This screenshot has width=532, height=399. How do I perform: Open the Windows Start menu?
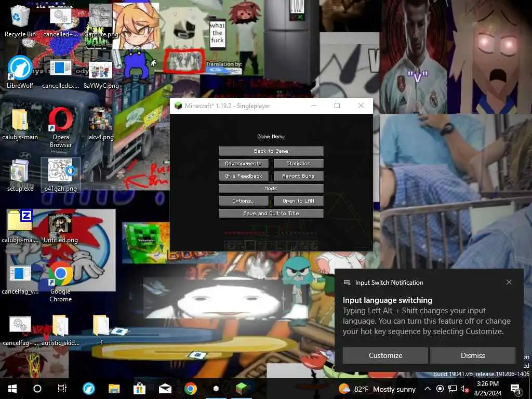coord(12,389)
